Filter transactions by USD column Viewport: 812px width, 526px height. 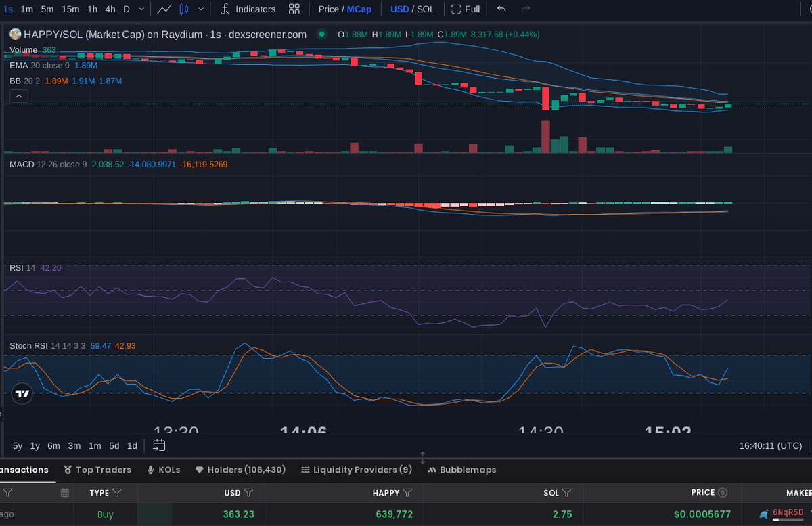[x=248, y=493]
